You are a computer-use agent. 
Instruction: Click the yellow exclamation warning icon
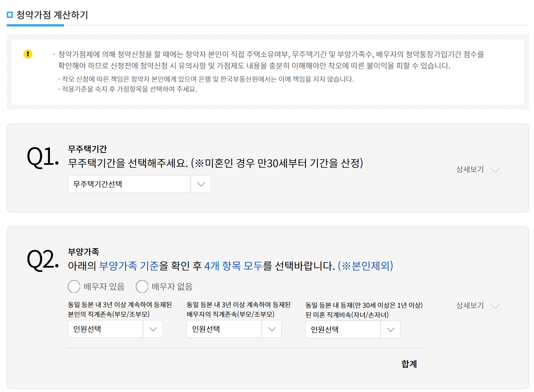28,54
